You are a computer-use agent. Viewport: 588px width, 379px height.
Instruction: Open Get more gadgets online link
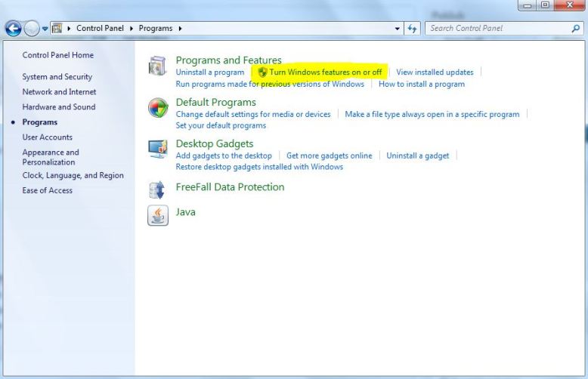click(329, 156)
